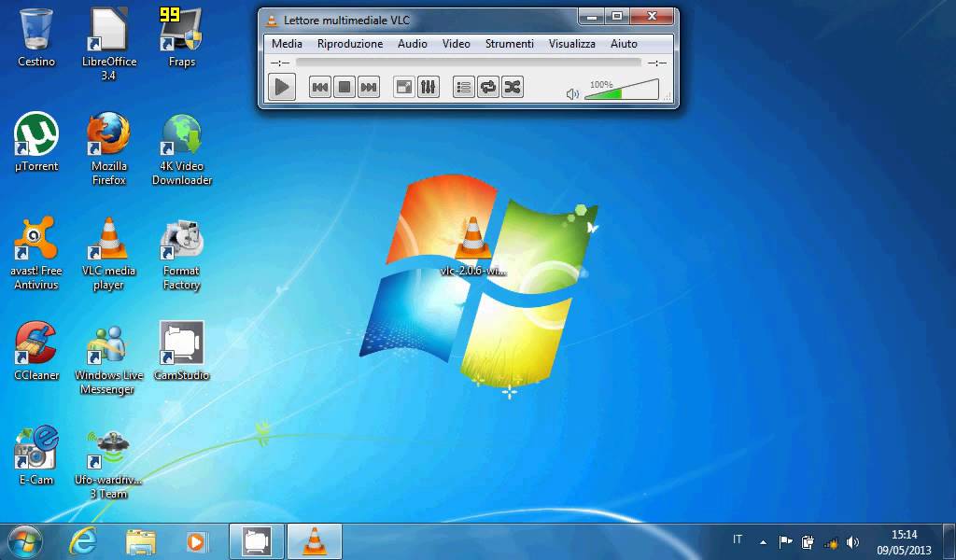This screenshot has width=956, height=560.
Task: Open the Video menu
Action: (456, 44)
